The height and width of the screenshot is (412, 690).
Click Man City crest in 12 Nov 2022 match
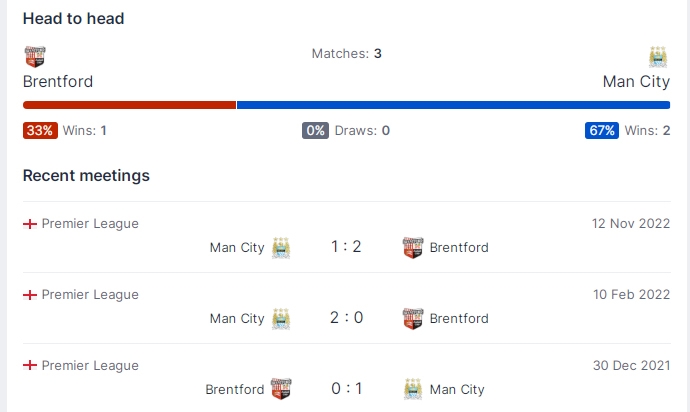[281, 247]
